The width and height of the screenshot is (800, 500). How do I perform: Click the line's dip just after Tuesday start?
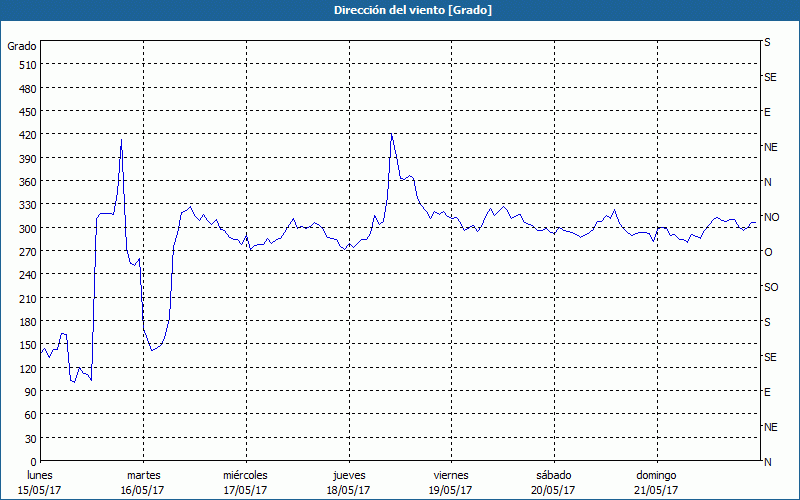pos(152,350)
